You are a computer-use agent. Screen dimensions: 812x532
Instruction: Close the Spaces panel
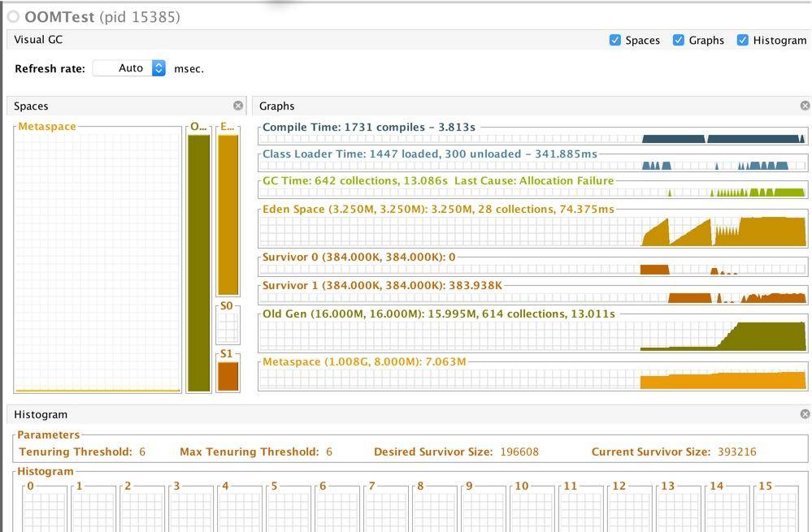tap(238, 106)
